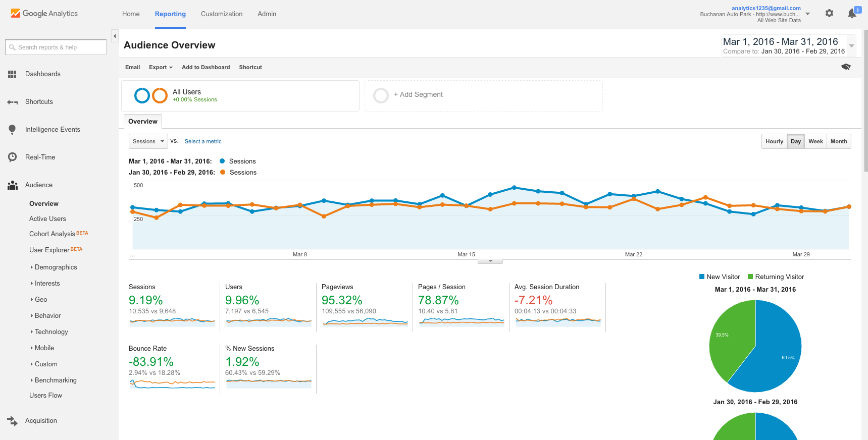868x440 pixels.
Task: Click the Select a metric link
Action: click(x=203, y=142)
